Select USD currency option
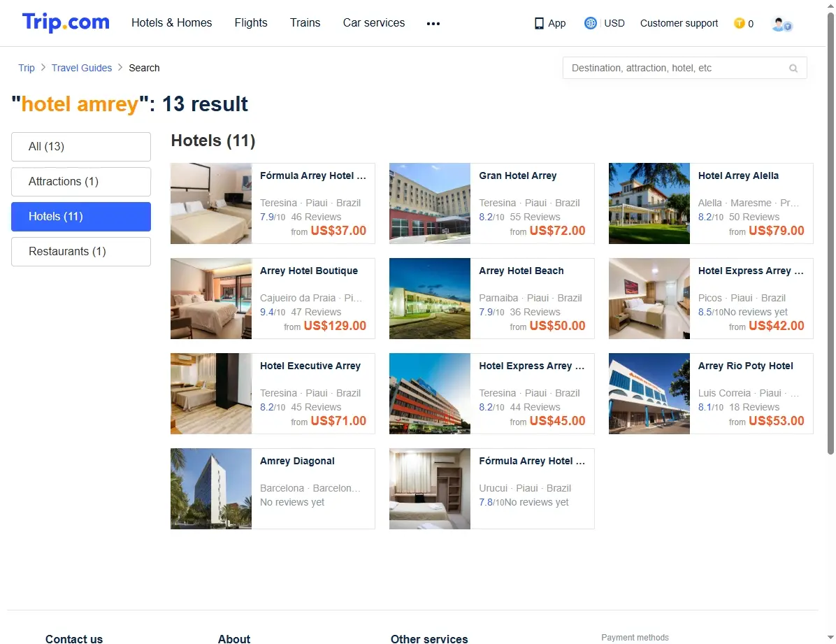 click(614, 23)
